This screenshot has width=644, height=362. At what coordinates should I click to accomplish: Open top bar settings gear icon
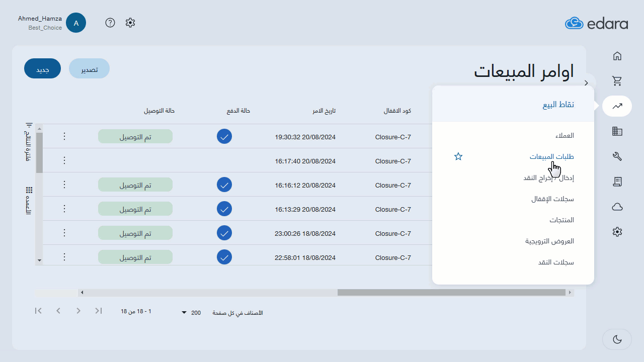point(130,23)
